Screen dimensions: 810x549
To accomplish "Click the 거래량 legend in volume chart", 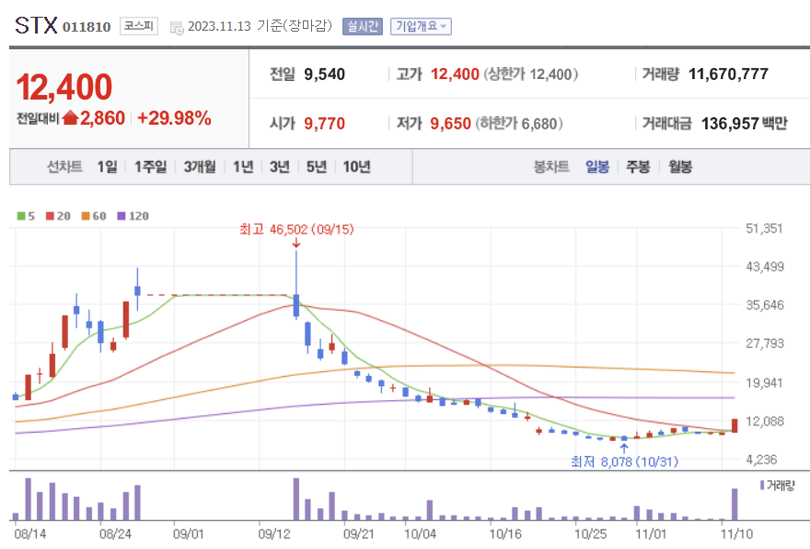I will 777,485.
